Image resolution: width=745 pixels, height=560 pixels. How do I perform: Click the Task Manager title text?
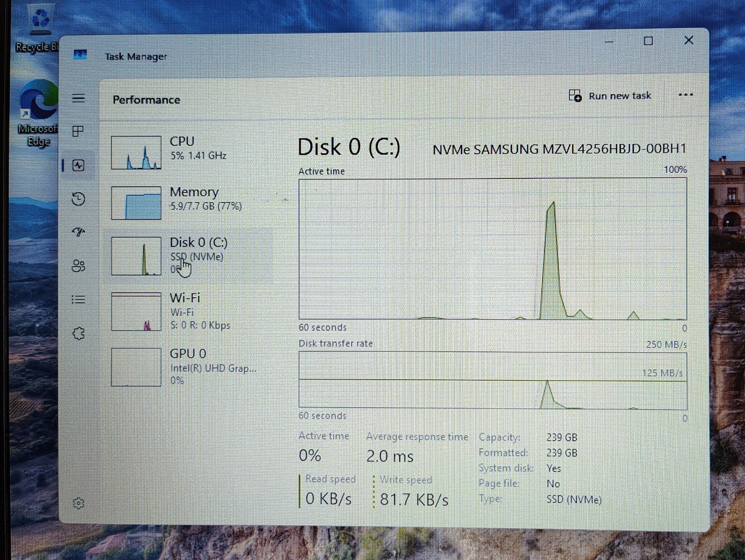[x=136, y=56]
